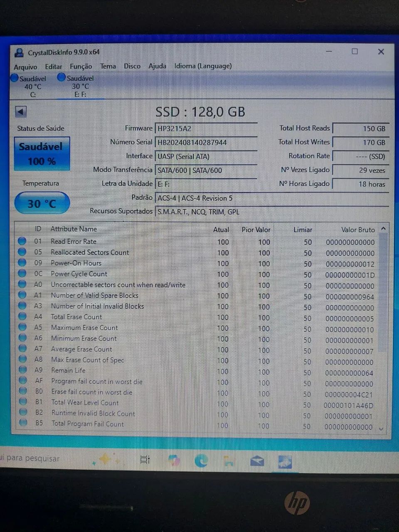Click the status circle for Number of Initial Invalid Blocks

22,306
